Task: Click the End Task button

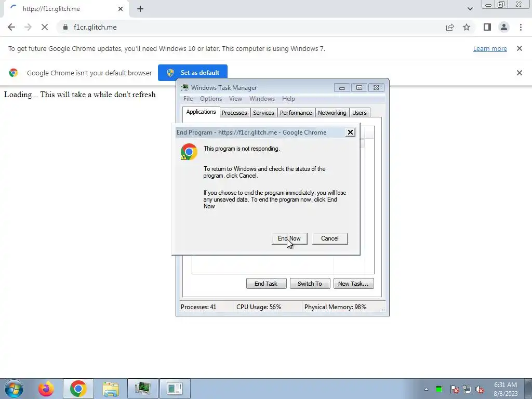Action: [x=266, y=284]
